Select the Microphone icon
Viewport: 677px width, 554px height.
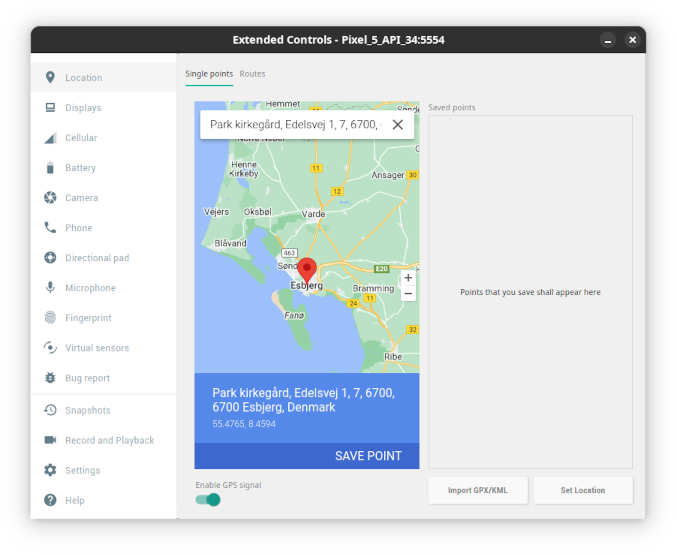[x=50, y=288]
